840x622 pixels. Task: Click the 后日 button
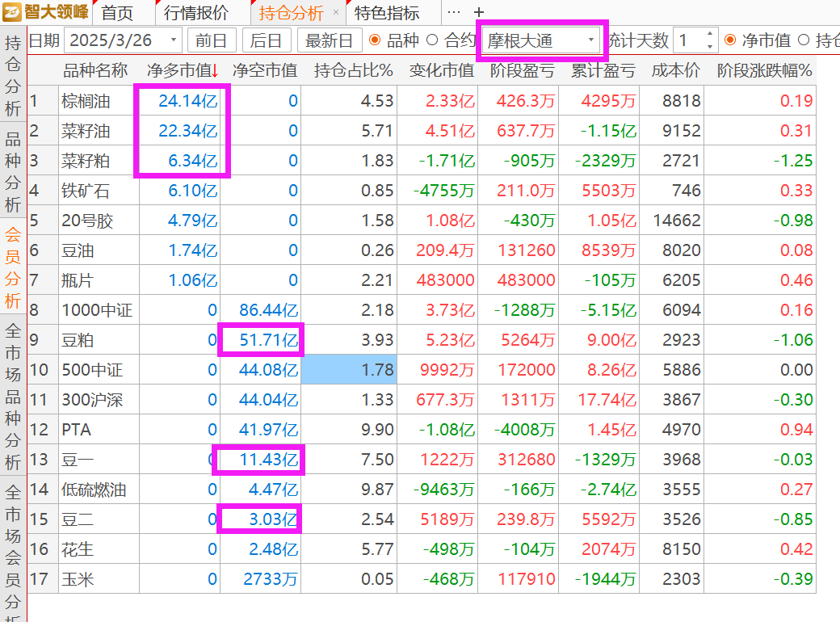[x=267, y=40]
